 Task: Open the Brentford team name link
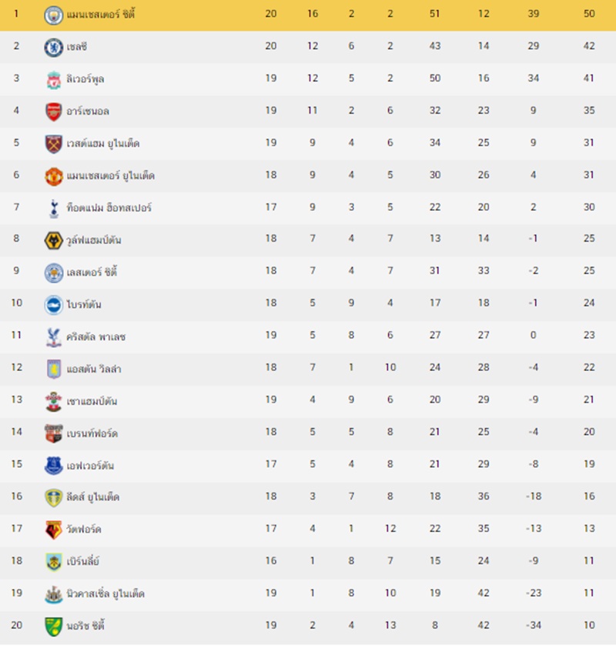click(92, 433)
